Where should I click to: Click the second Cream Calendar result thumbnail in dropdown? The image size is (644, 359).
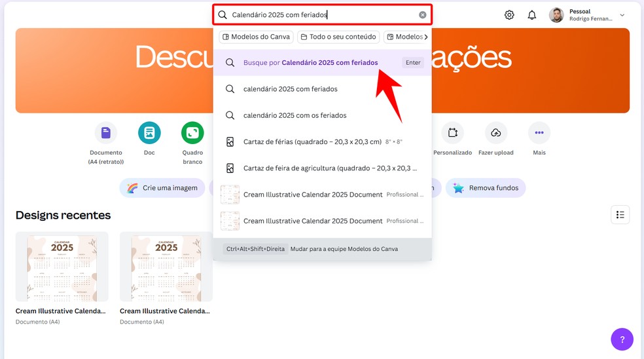point(230,221)
